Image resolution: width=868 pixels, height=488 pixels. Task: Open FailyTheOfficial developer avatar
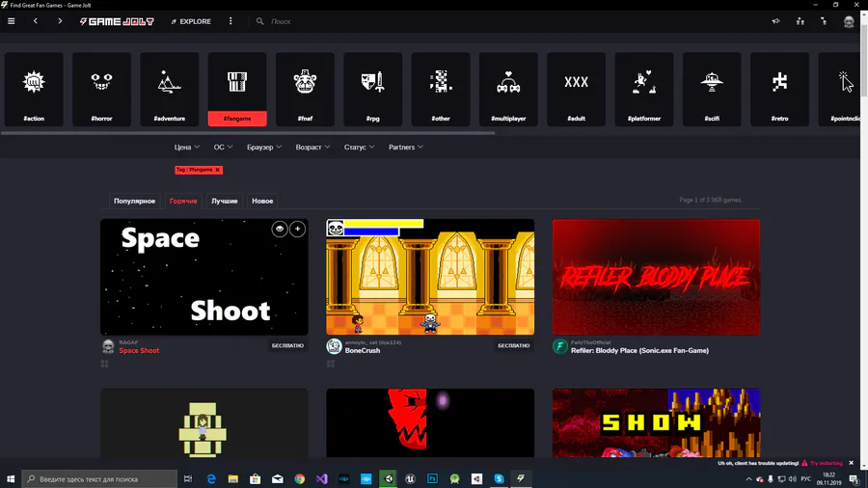pyautogui.click(x=559, y=346)
